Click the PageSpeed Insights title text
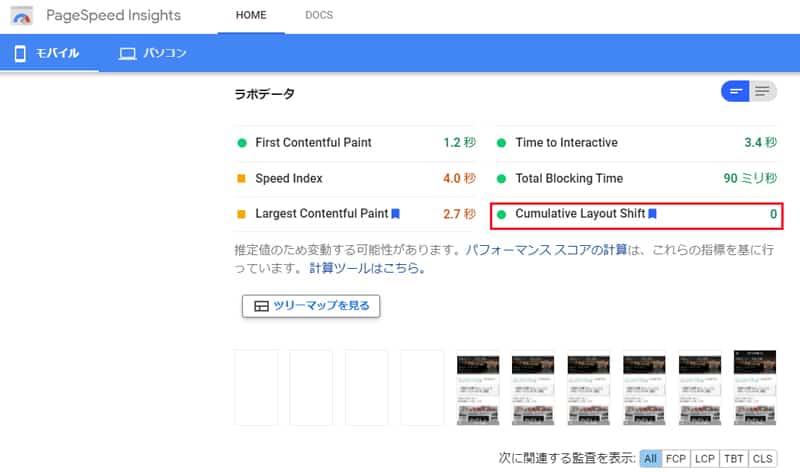This screenshot has height=472, width=800. (113, 16)
